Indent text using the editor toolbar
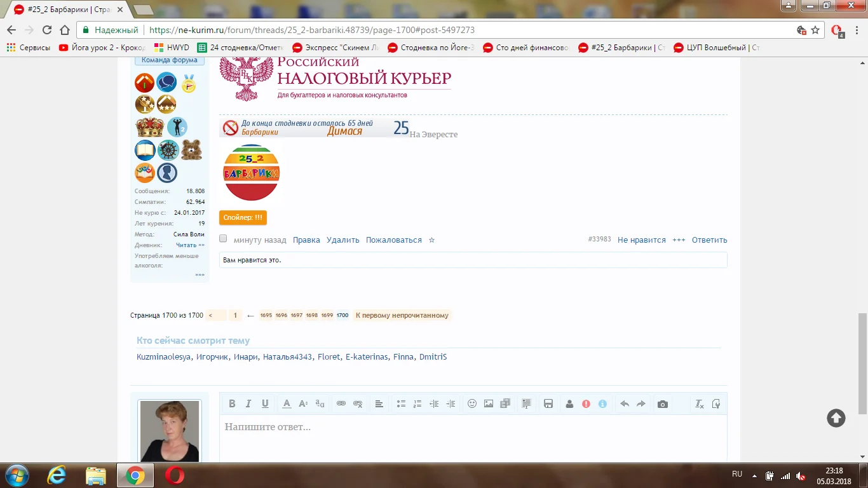Viewport: 868px width, 488px height. pyautogui.click(x=451, y=403)
